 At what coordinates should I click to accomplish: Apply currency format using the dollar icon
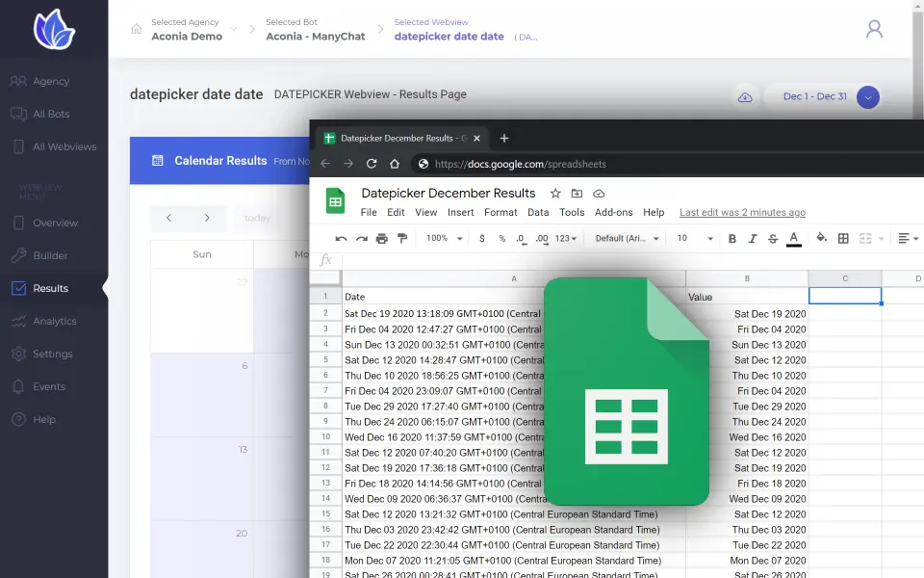click(x=481, y=237)
